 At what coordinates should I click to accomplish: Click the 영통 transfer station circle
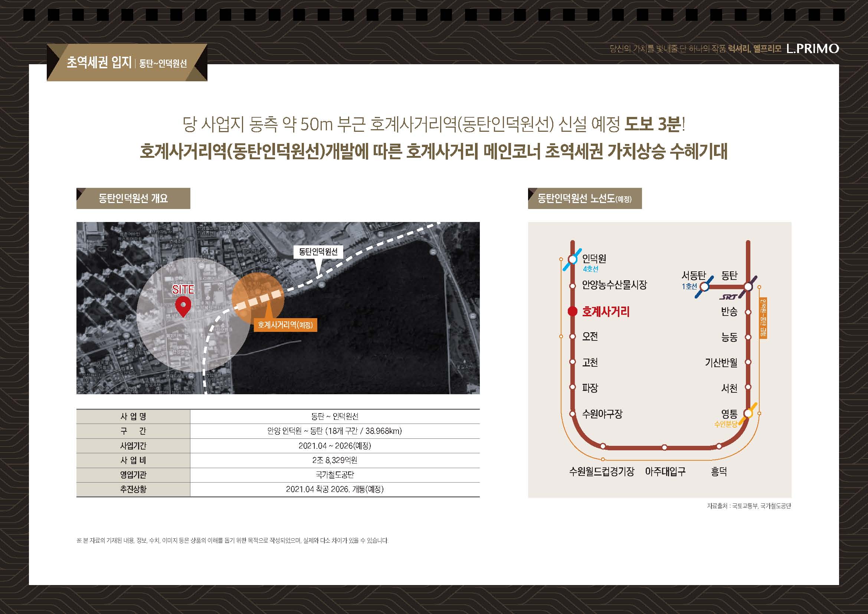tap(748, 413)
